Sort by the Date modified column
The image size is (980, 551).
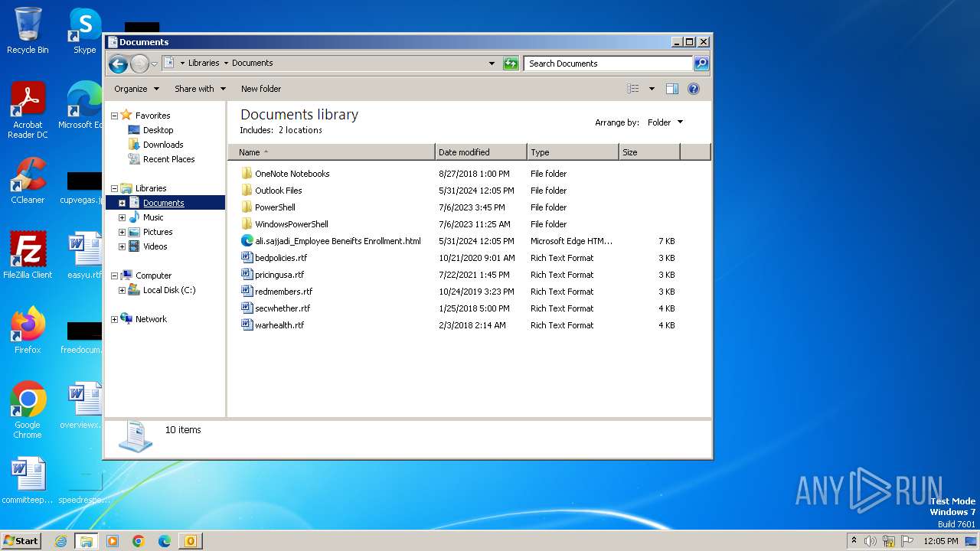tap(481, 152)
